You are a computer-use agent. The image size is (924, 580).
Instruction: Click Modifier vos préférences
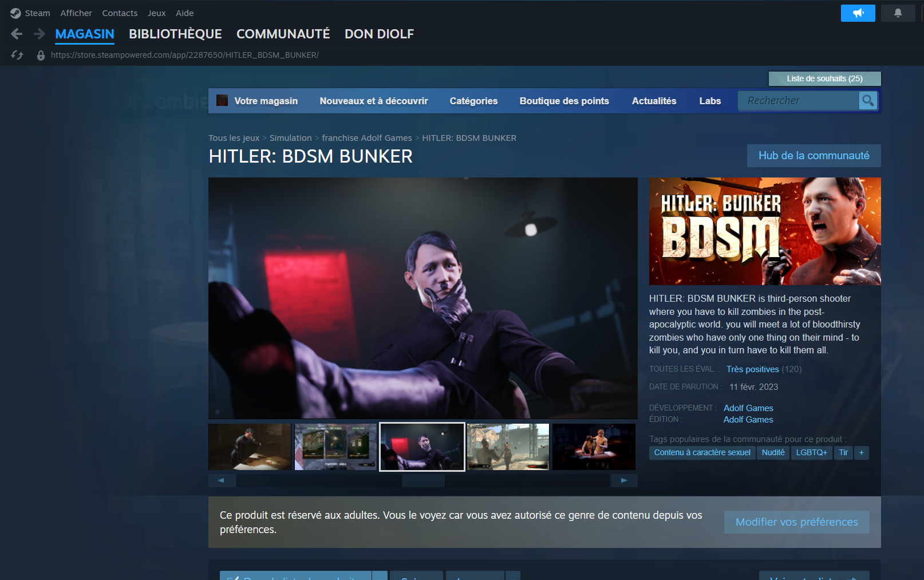pos(797,522)
